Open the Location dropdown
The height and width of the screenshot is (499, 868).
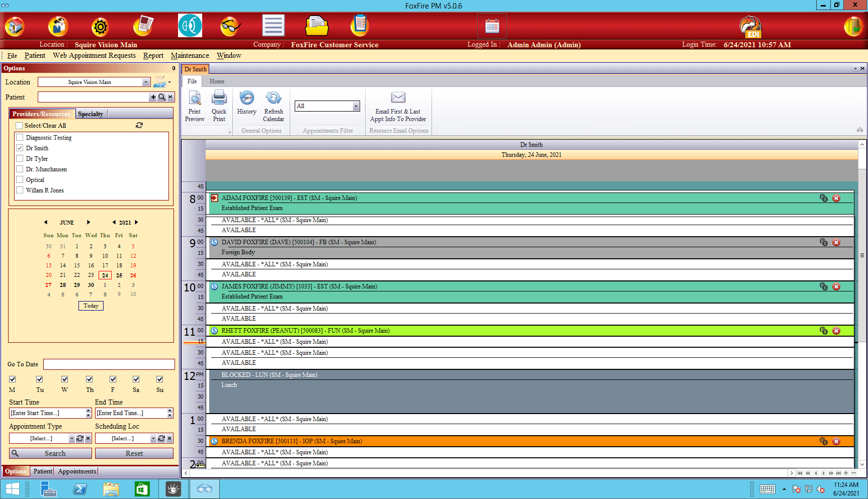(146, 82)
